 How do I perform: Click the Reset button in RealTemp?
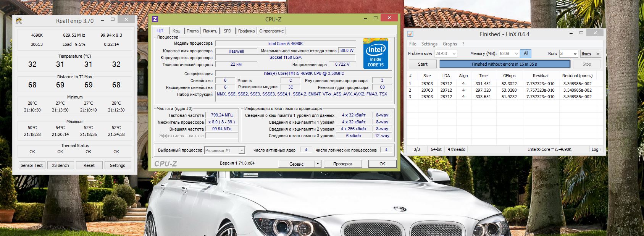pyautogui.click(x=89, y=165)
